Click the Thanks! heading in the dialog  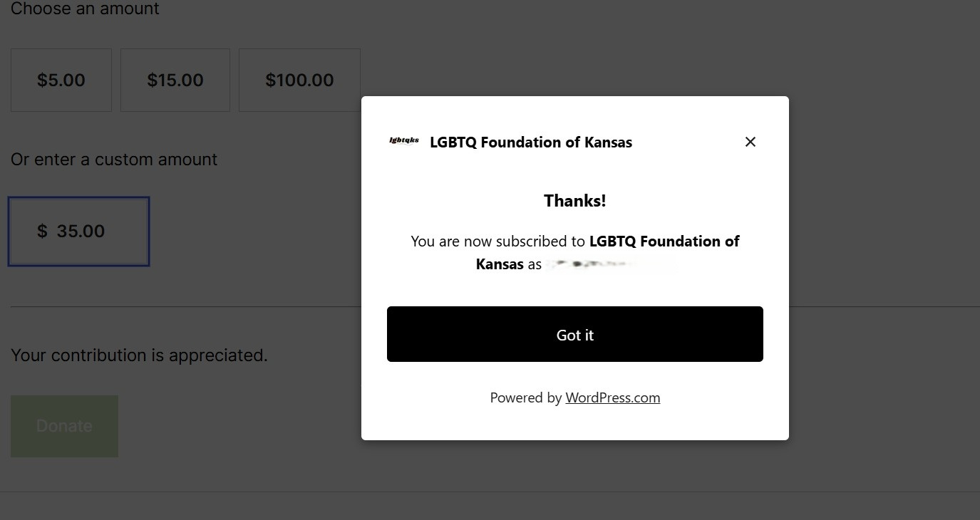tap(574, 201)
